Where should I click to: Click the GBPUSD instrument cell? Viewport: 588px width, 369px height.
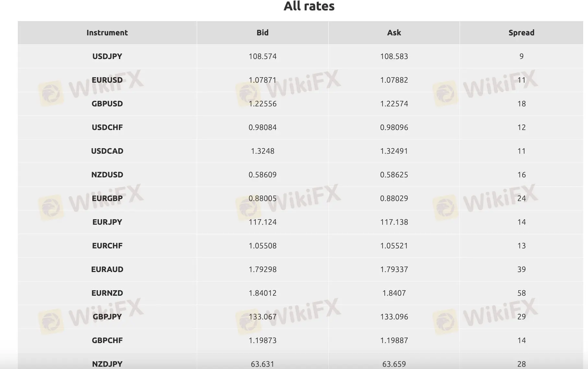coord(107,104)
